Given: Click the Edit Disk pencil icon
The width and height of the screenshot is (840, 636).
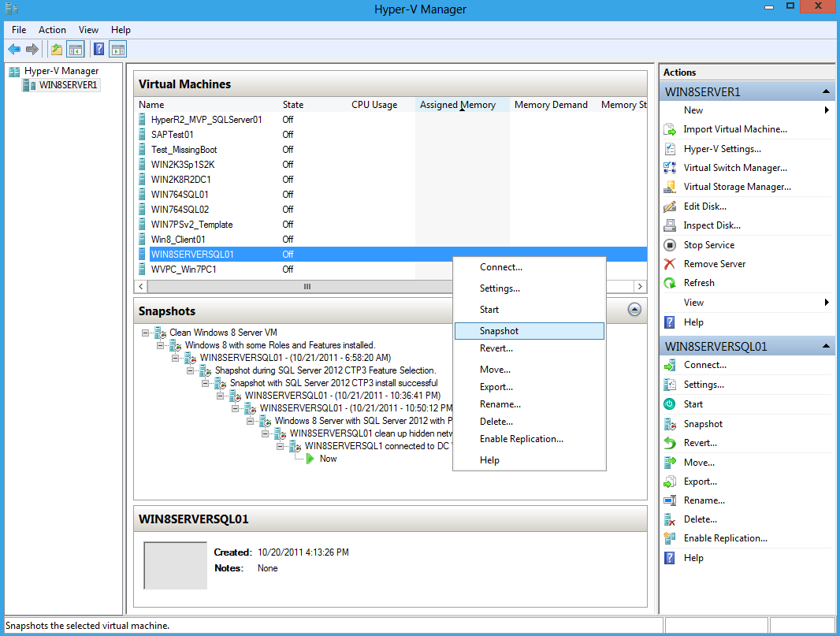Looking at the screenshot, I should click(670, 206).
